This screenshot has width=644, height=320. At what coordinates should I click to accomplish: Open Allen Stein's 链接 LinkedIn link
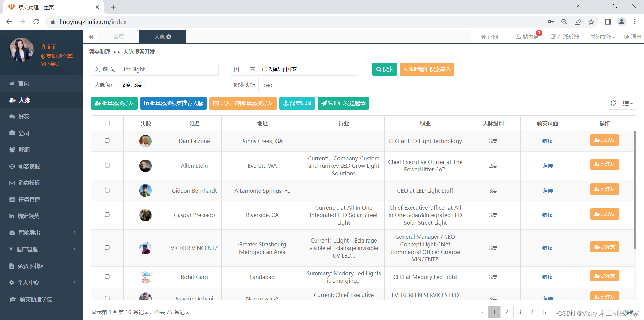pyautogui.click(x=547, y=166)
